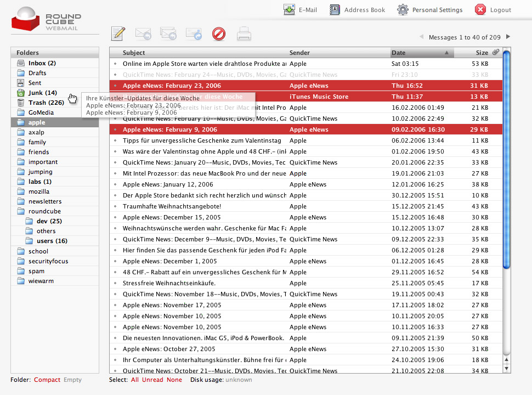Open the Trash folder
Image resolution: width=532 pixels, height=395 pixels.
(46, 103)
